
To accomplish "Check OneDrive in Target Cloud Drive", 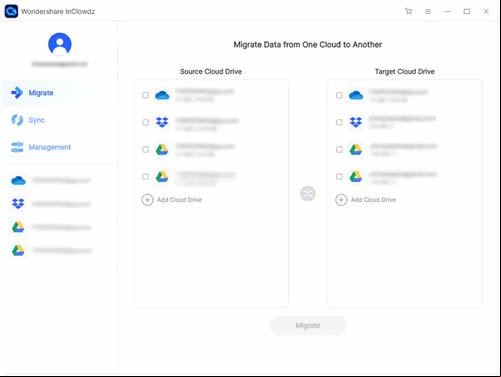I will pos(339,95).
